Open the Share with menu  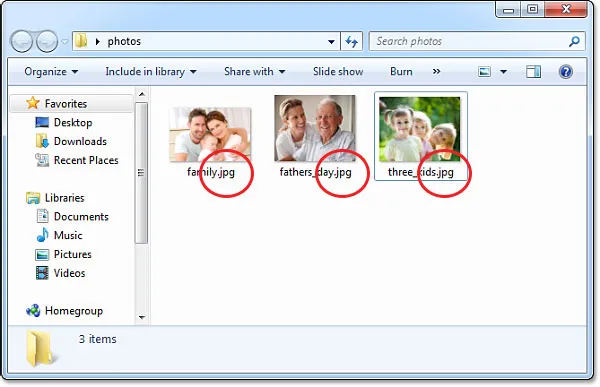pos(254,72)
